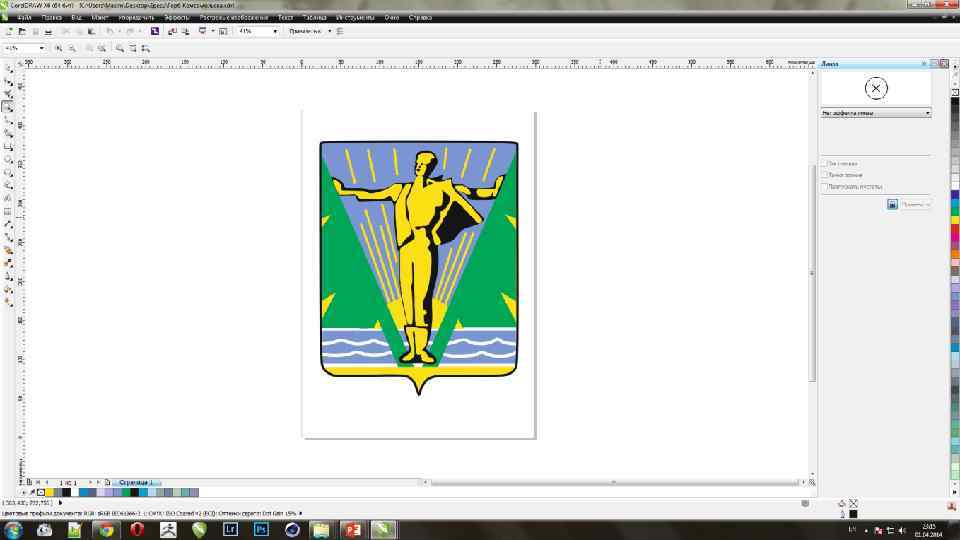Open Google Chrome from the taskbar
960x540 pixels.
pyautogui.click(x=106, y=530)
